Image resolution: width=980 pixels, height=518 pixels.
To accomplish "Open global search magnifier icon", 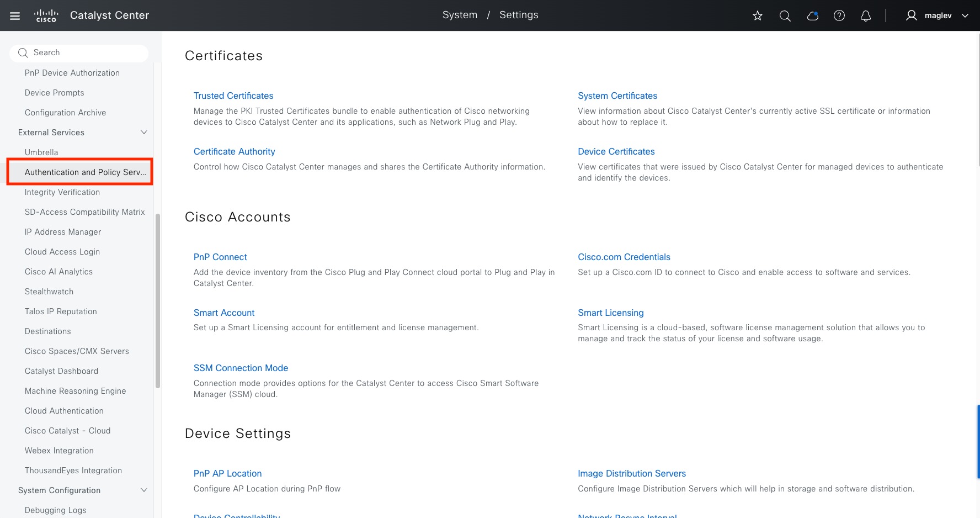I will [x=785, y=15].
